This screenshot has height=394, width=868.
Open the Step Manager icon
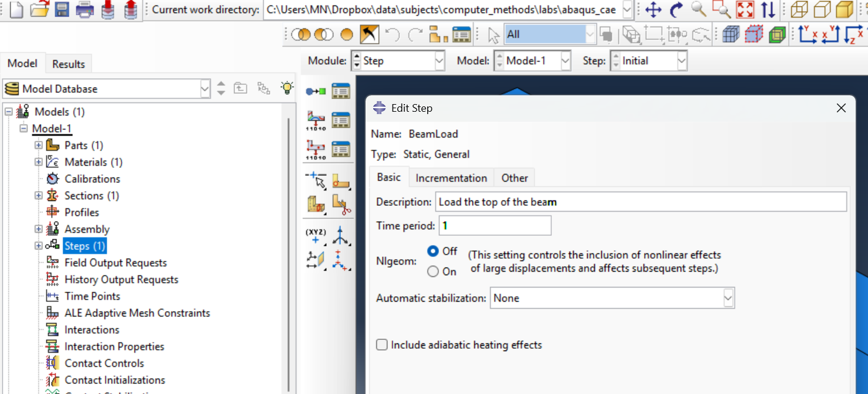tap(341, 91)
